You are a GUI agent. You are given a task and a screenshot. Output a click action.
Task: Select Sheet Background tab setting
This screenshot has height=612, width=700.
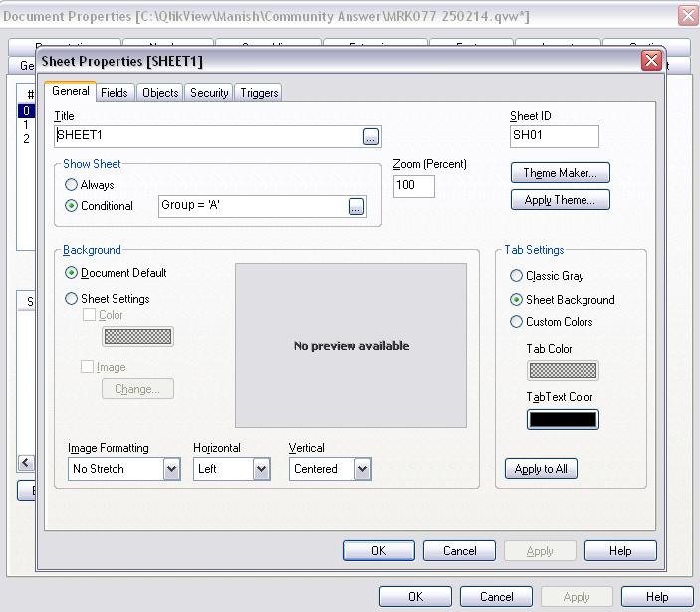tap(562, 299)
